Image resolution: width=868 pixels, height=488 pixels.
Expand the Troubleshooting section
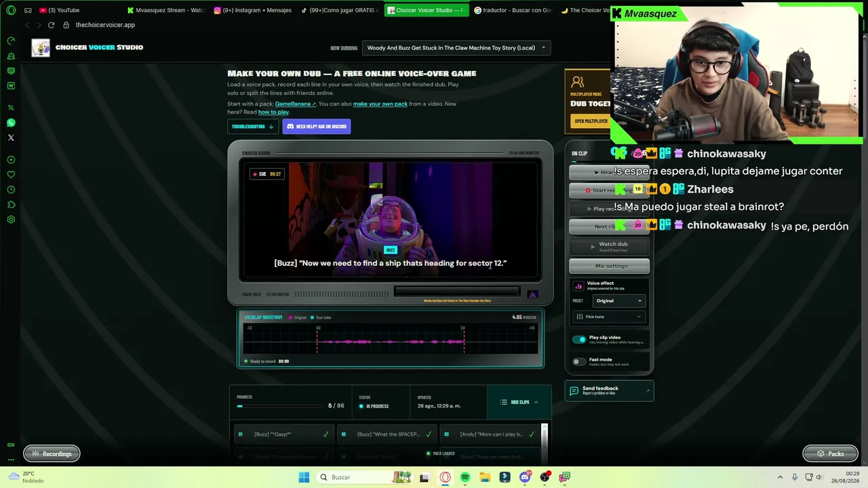[252, 127]
